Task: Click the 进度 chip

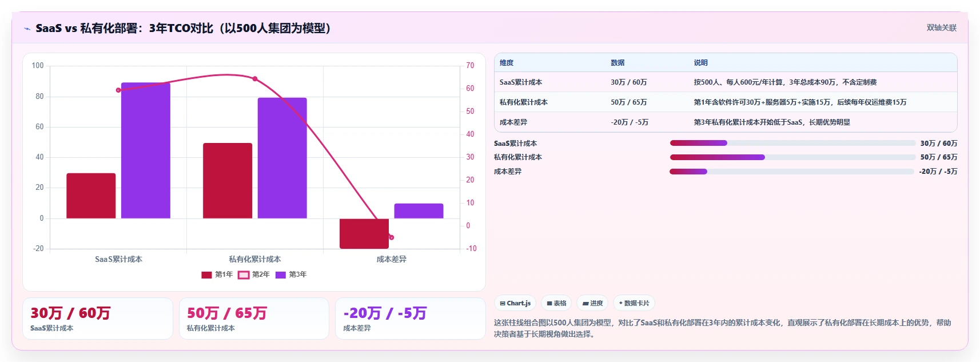Action: click(x=592, y=303)
